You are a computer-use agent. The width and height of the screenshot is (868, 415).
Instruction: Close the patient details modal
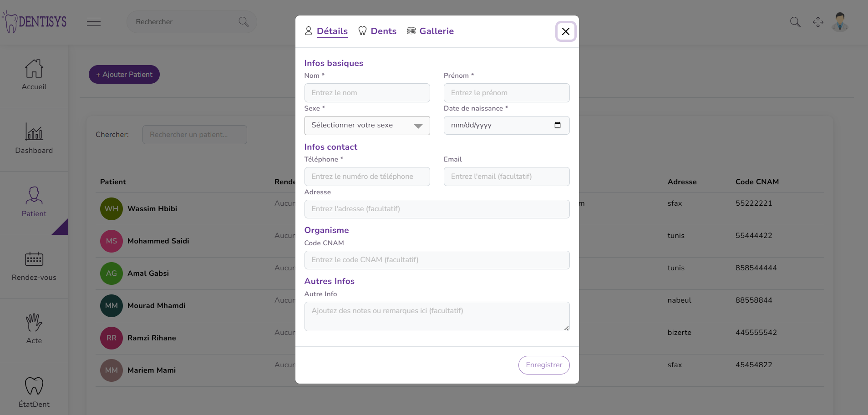[566, 31]
